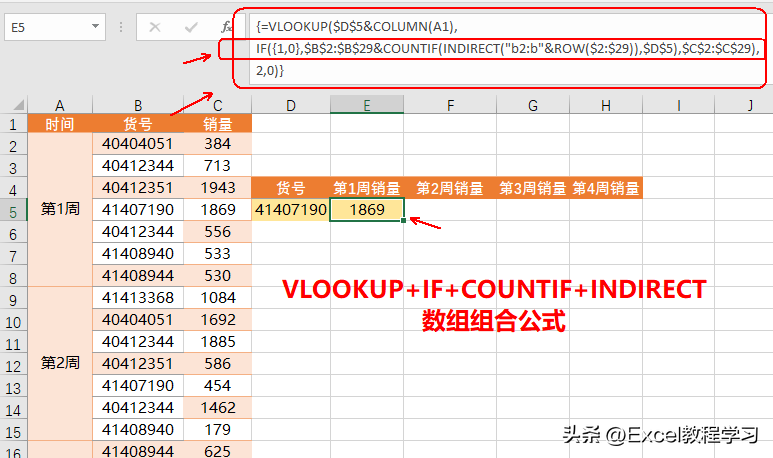Select row 12 header
773x458 pixels.
tap(13, 366)
